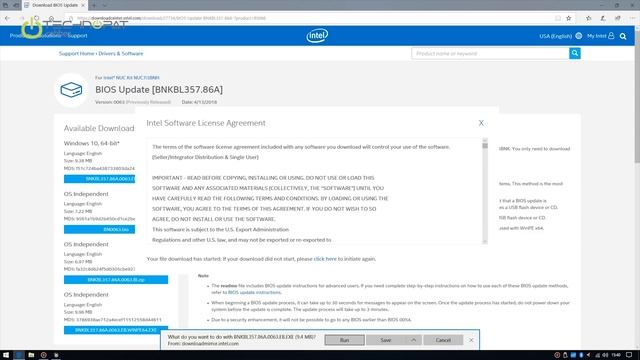Click the Product name or keyword field
The height and width of the screenshot is (360, 640).
pos(490,53)
